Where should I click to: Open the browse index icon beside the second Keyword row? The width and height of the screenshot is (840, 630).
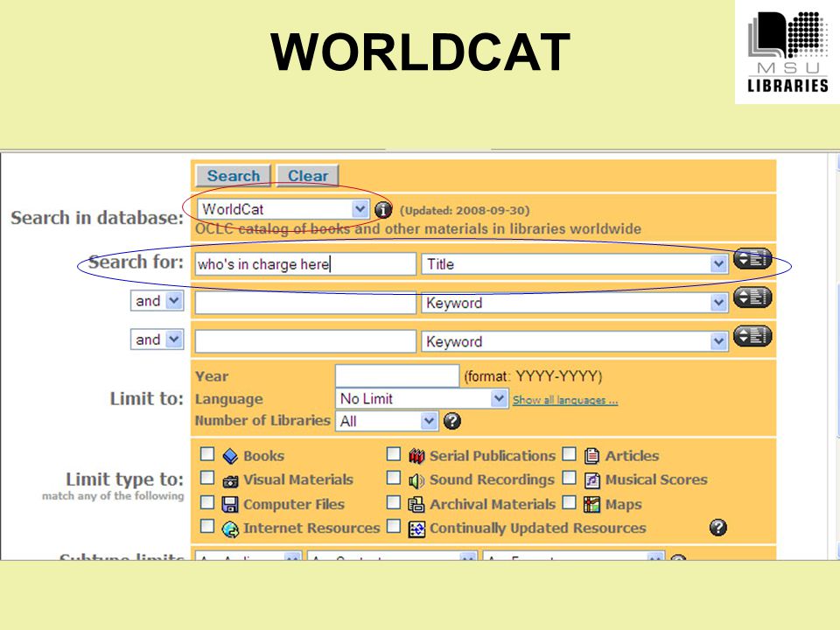coord(752,336)
